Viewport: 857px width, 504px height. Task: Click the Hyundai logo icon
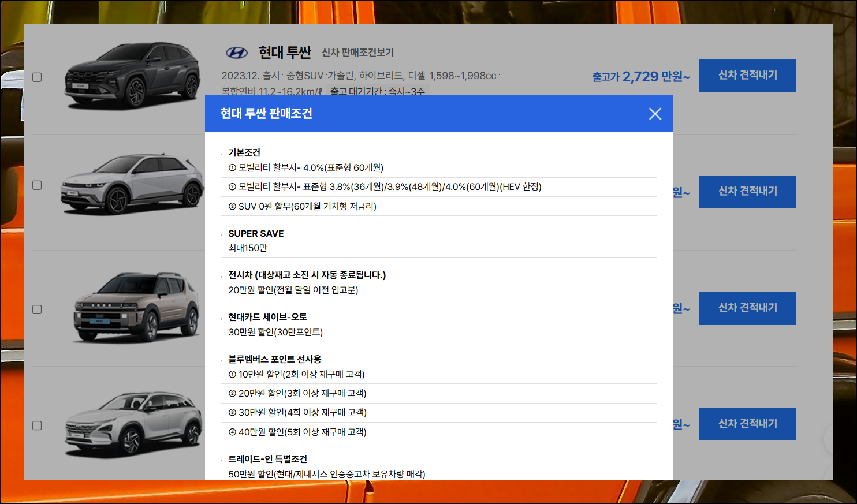(237, 53)
